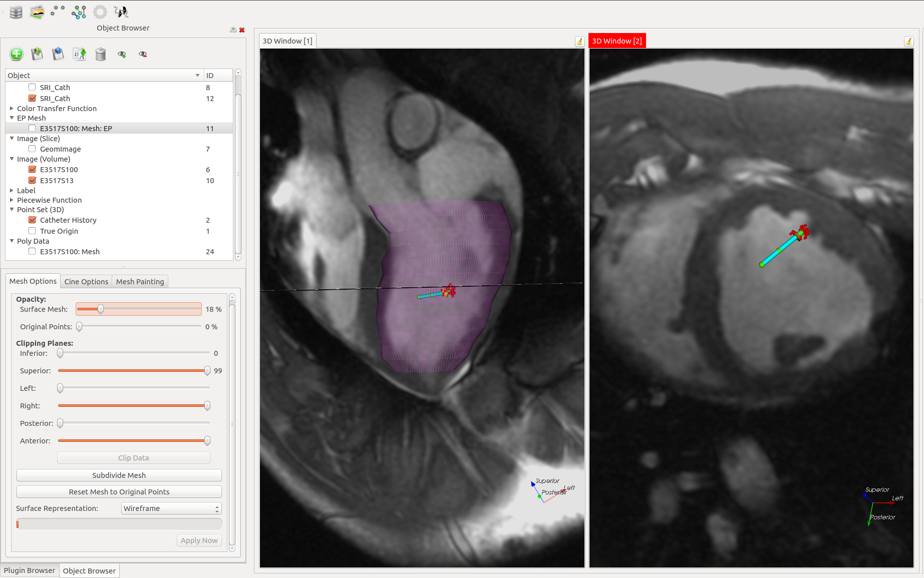924x578 pixels.
Task: Click the B-A rename/import document icon
Action: point(79,54)
